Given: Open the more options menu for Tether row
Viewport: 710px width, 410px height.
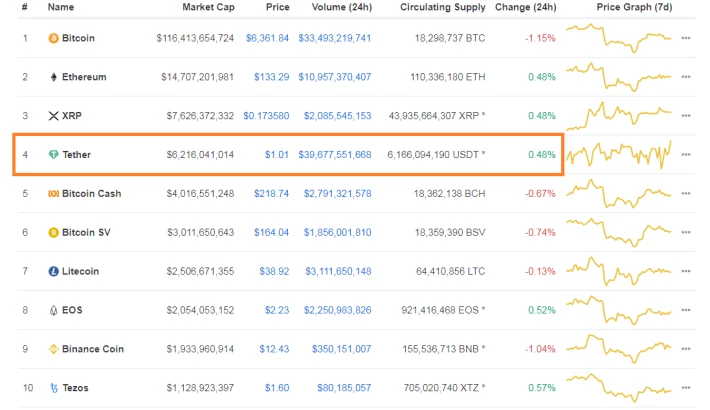Looking at the screenshot, I should [686, 155].
